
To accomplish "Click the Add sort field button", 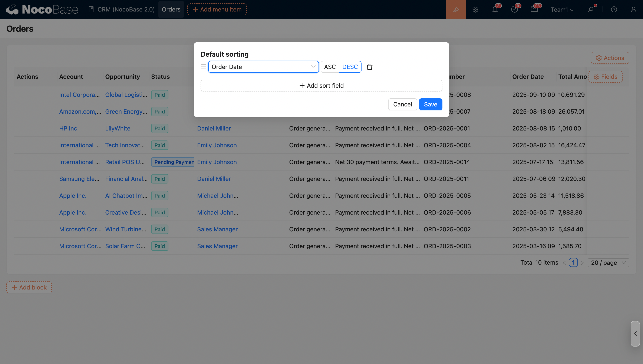I will tap(321, 86).
